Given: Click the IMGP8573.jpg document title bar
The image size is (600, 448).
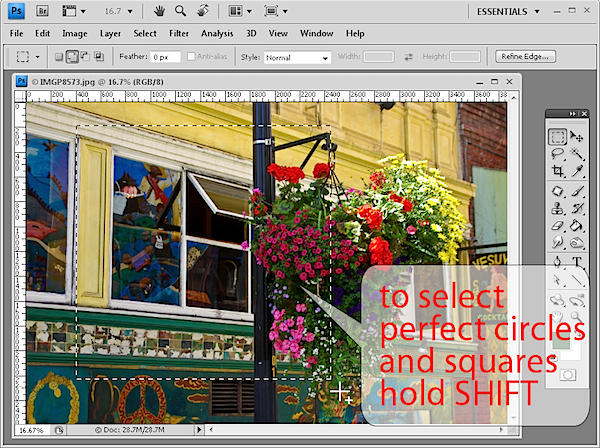Looking at the screenshot, I should pos(267,81).
